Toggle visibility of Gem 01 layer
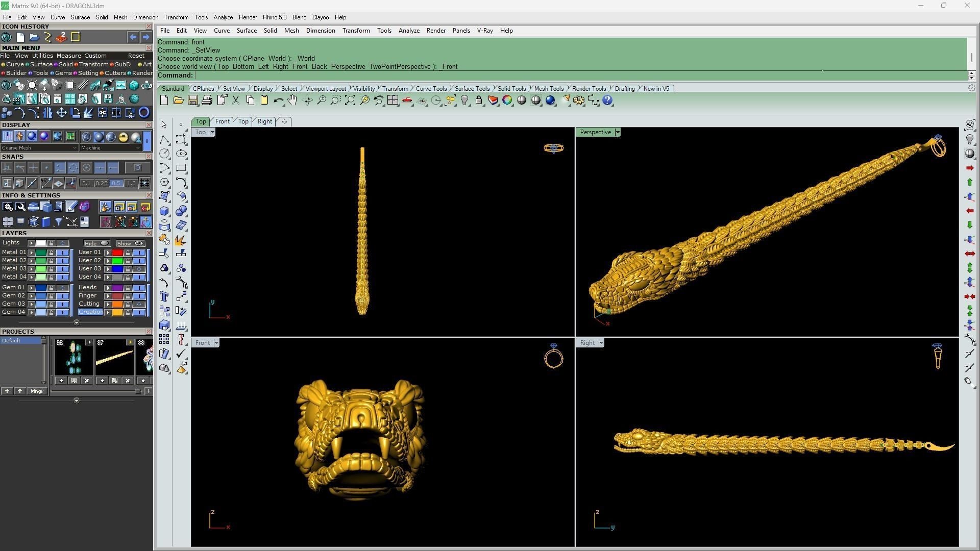Screen dimensions: 980x551 pos(62,288)
